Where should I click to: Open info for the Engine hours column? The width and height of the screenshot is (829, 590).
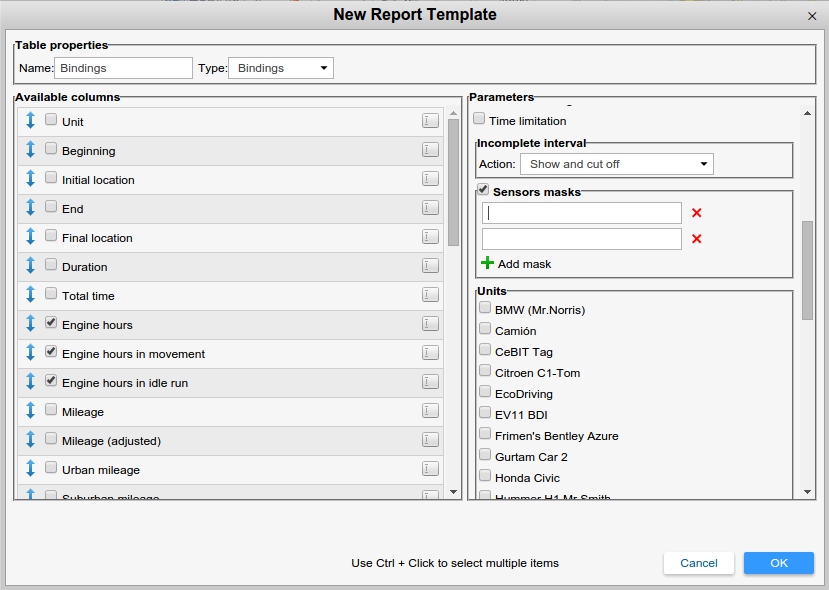tap(430, 324)
